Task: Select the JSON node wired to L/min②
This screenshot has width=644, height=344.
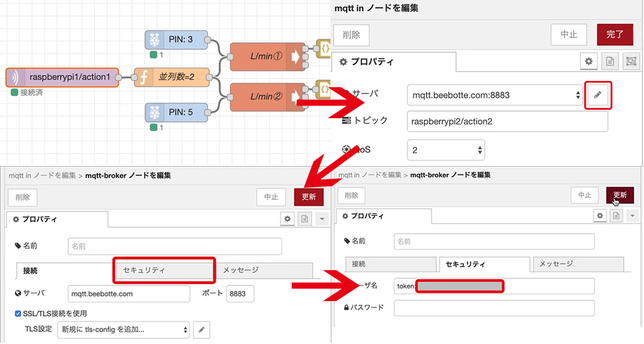Action: point(325,89)
